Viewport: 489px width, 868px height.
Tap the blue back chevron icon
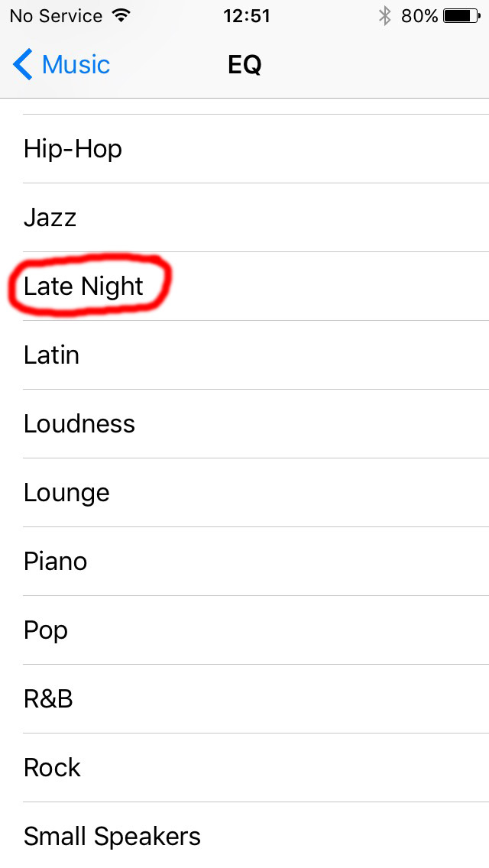click(x=23, y=64)
